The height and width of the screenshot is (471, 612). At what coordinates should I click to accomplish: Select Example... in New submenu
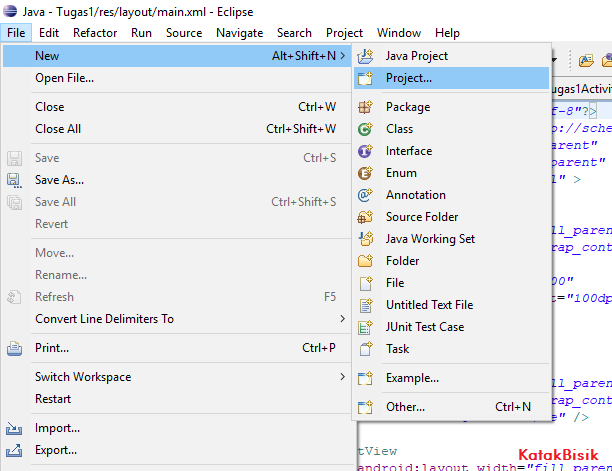(x=452, y=378)
